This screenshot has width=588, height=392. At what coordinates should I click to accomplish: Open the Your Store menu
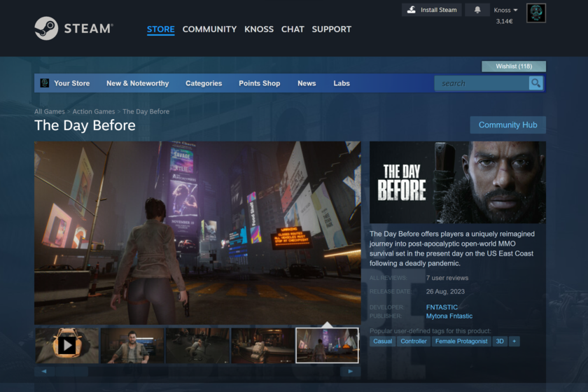click(x=71, y=83)
